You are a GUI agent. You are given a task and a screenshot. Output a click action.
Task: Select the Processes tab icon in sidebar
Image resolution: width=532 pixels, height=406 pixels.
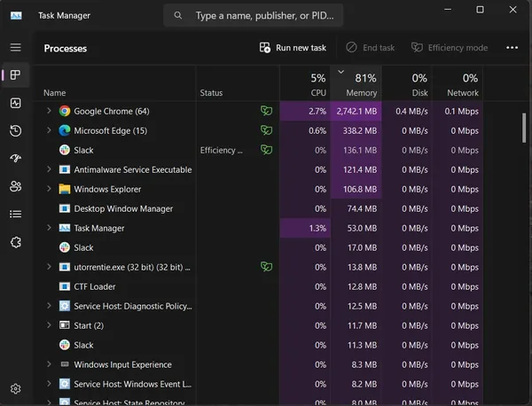(16, 75)
